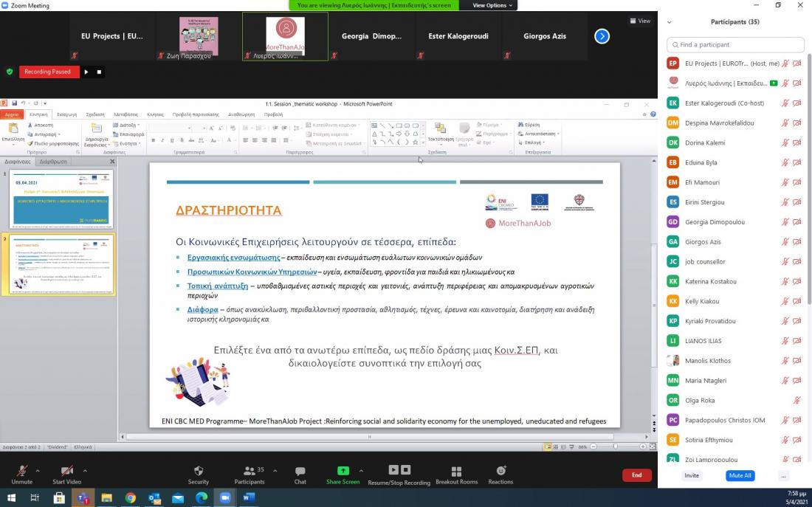812x507 pixels.
Task: Click the red End meeting button
Action: [636, 475]
